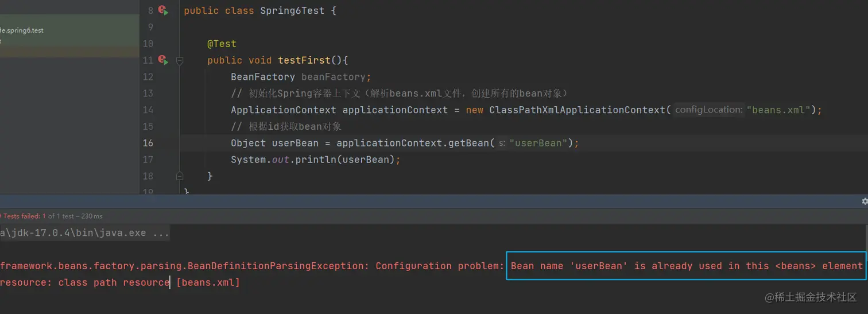Run the Spring6Test class from line 8 gutter icon
Screen dimensions: 868x314
[x=163, y=10]
